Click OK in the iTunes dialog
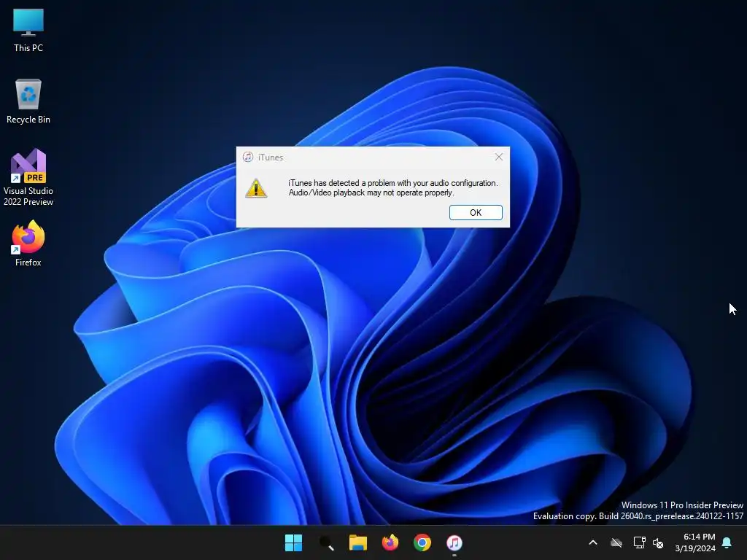 pyautogui.click(x=476, y=212)
